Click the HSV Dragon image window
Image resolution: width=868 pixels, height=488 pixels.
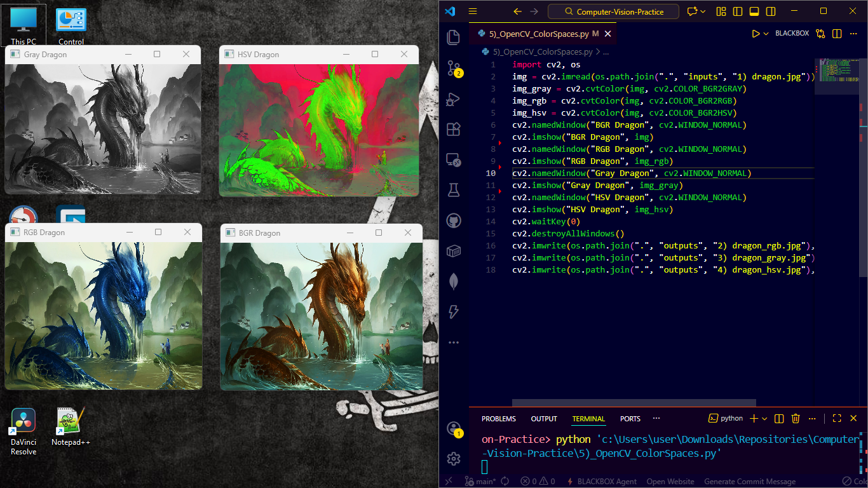coord(319,121)
